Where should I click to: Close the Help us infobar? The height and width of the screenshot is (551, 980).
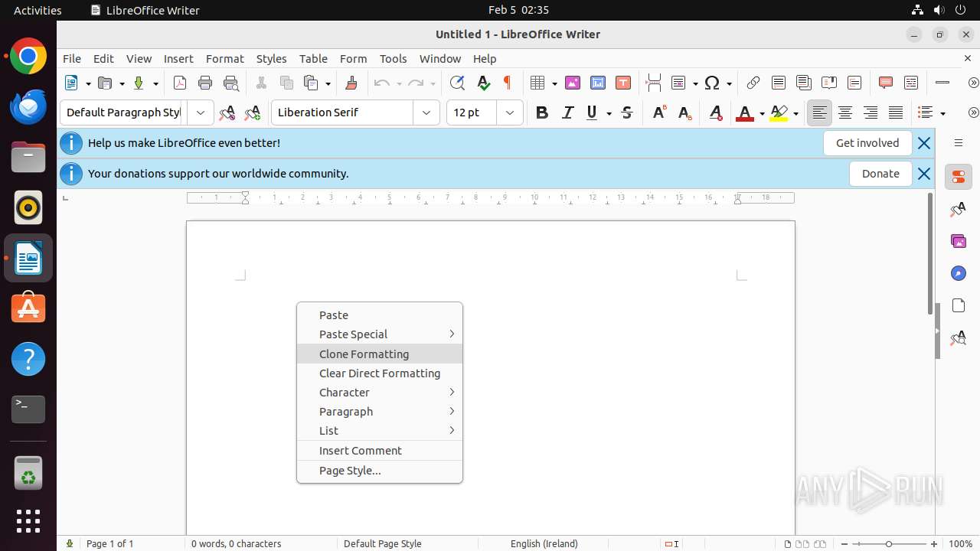[x=924, y=143]
